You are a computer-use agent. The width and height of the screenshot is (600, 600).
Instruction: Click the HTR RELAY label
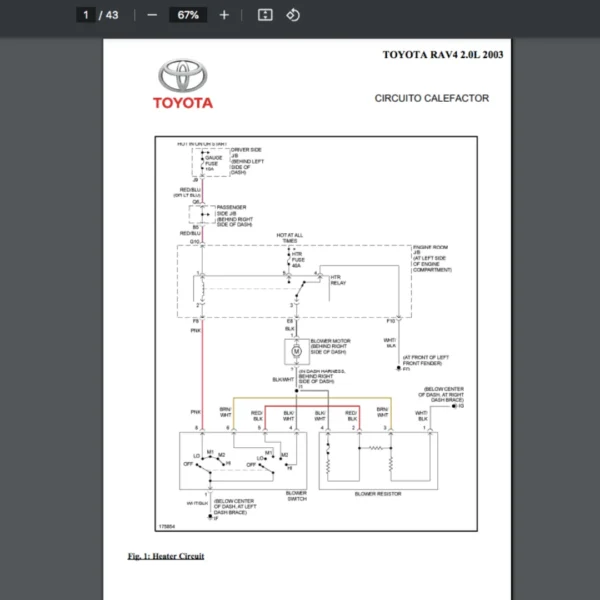click(x=338, y=280)
